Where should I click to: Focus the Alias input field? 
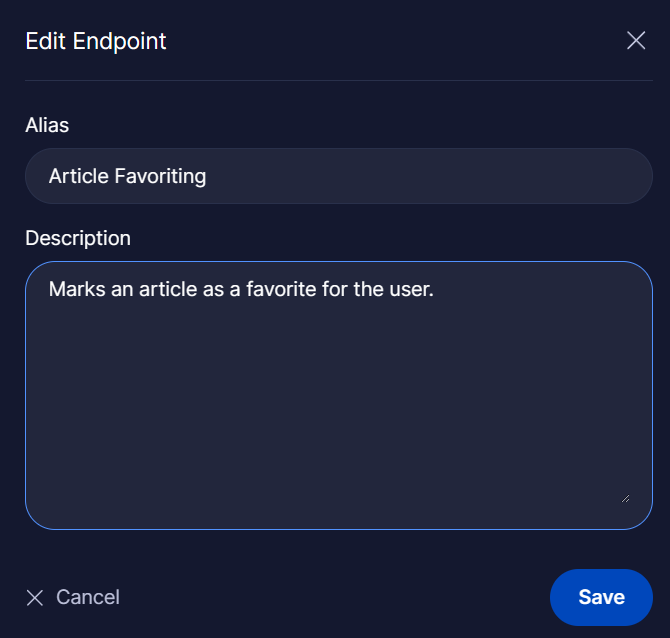[x=338, y=176]
